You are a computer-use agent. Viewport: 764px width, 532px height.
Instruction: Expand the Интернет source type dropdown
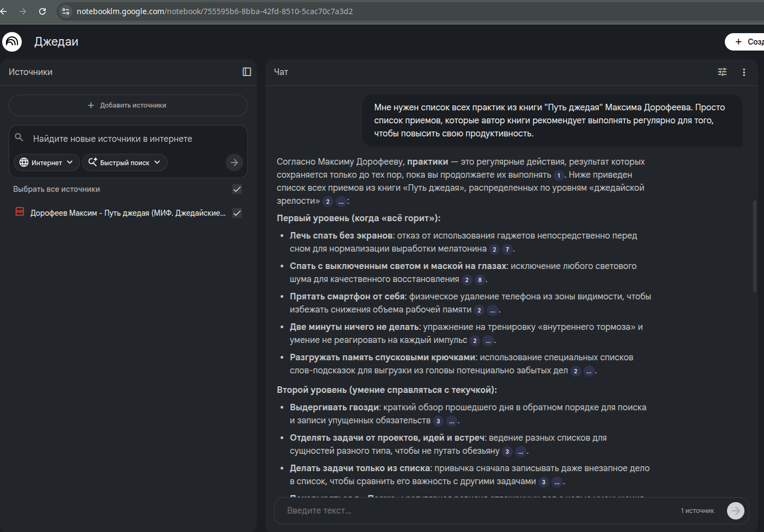46,162
